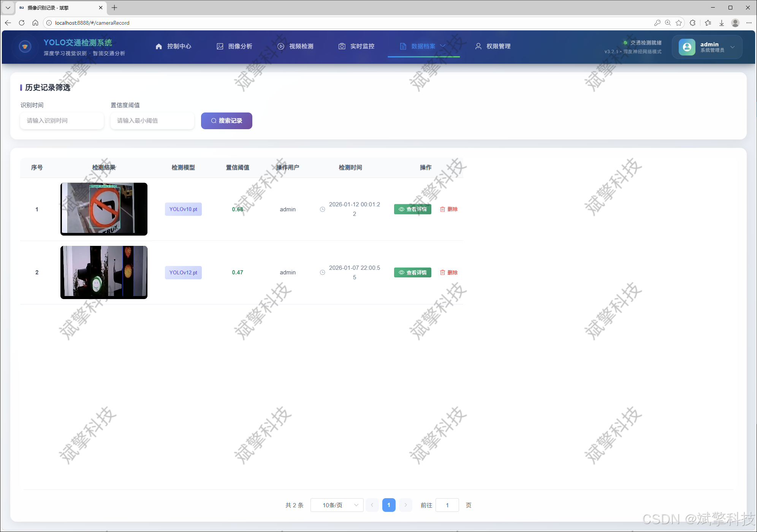Select page 1 in pagination
This screenshot has height=532, width=757.
click(x=388, y=505)
